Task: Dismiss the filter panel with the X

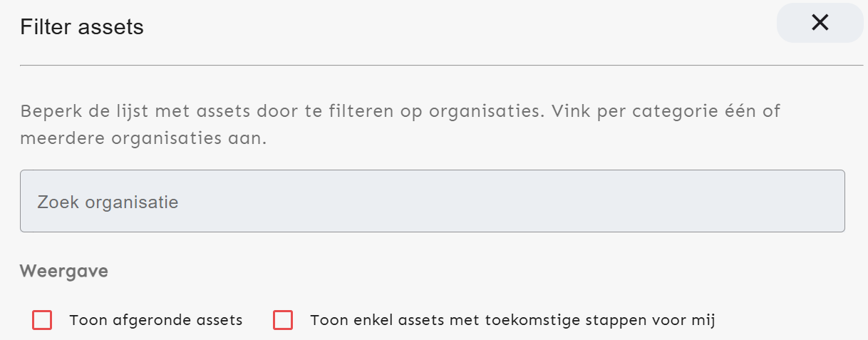Action: (x=820, y=23)
